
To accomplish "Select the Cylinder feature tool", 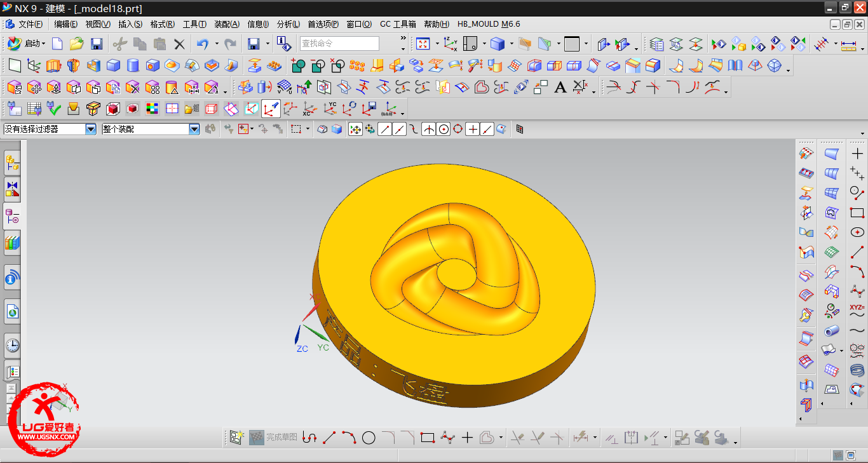I will 133,65.
